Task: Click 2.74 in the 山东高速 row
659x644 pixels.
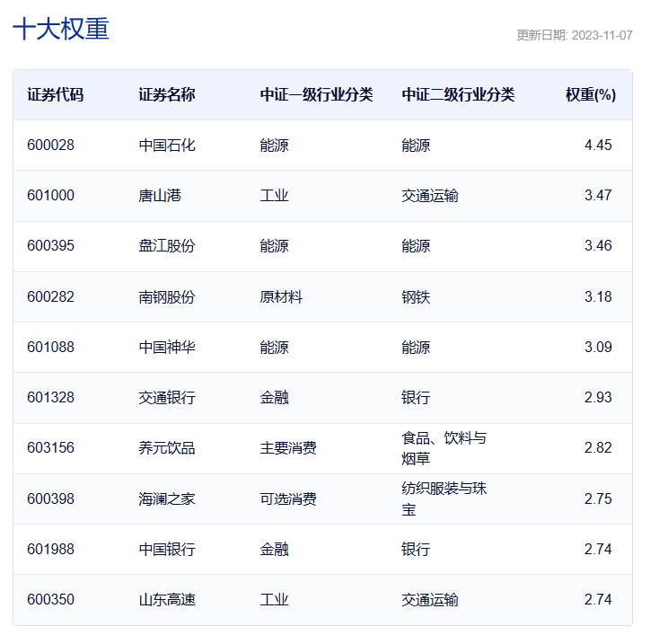Action: 598,600
